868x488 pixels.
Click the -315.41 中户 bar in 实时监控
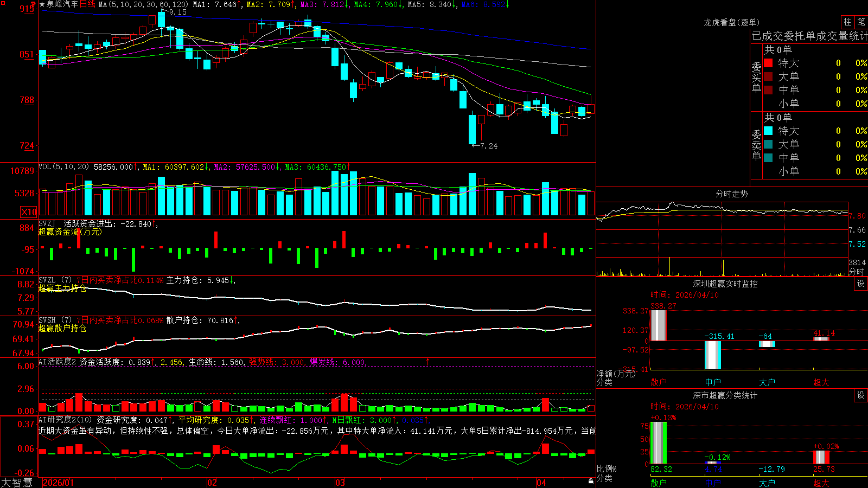pos(713,355)
